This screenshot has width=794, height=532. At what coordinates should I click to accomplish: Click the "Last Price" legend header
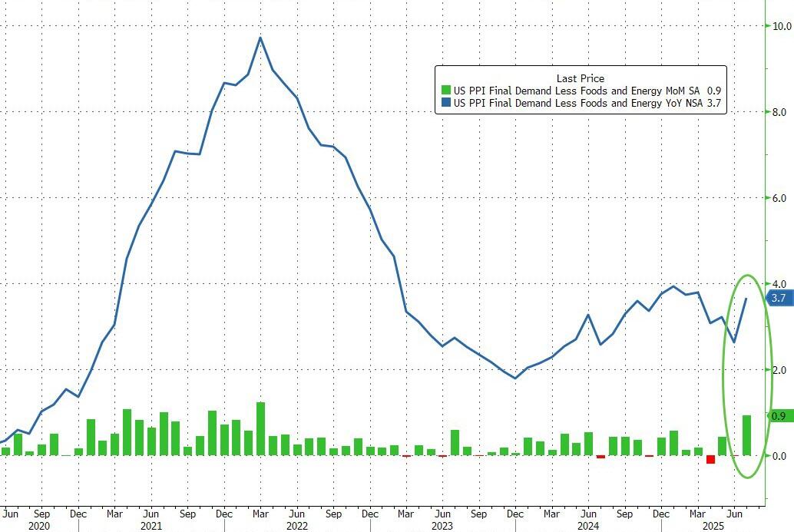pyautogui.click(x=580, y=78)
